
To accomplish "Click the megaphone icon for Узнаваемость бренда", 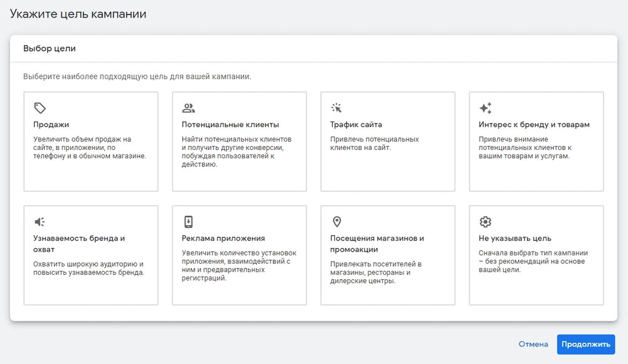I will coord(40,222).
